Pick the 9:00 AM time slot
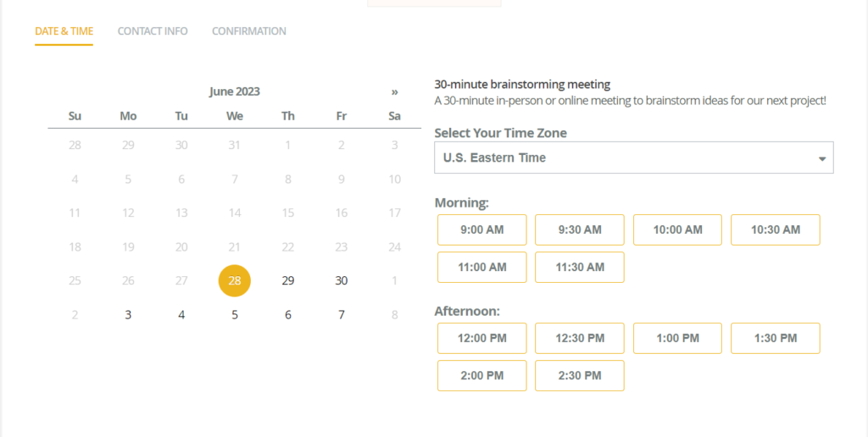This screenshot has width=868, height=437. (481, 230)
